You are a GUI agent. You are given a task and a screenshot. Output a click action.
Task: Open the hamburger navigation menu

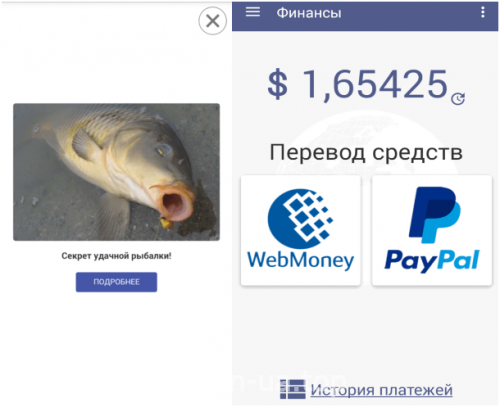253,12
